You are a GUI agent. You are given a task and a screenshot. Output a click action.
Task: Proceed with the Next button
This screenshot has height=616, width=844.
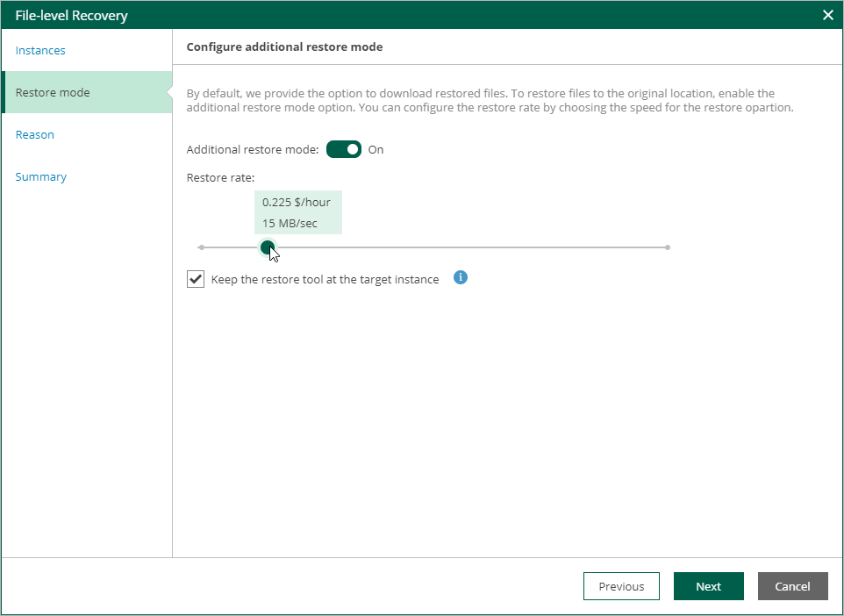point(708,586)
